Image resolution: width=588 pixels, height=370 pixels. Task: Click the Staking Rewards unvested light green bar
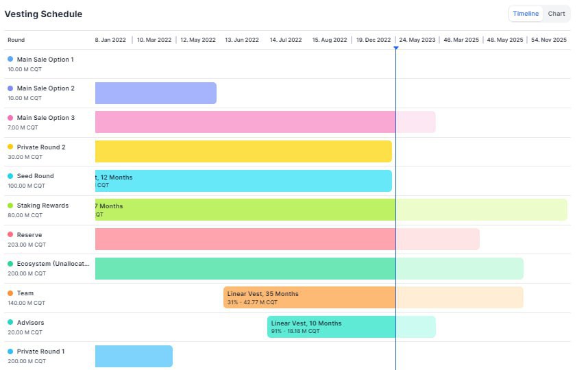[x=481, y=210]
